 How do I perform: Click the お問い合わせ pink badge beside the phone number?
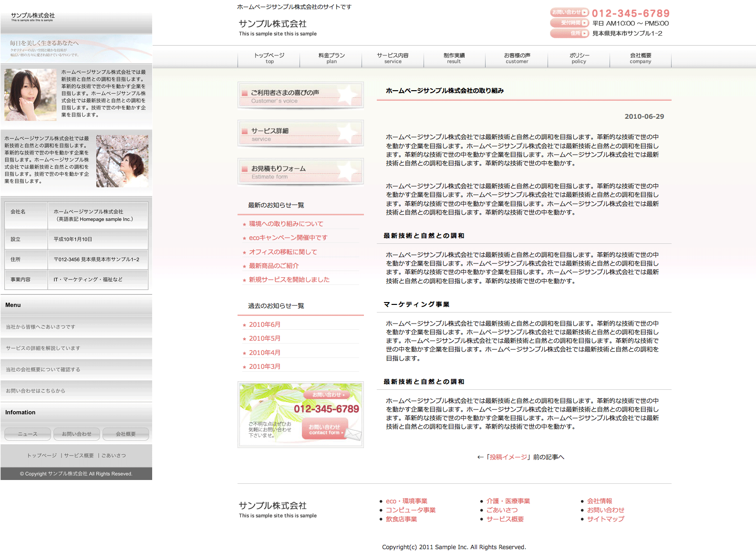tap(570, 12)
